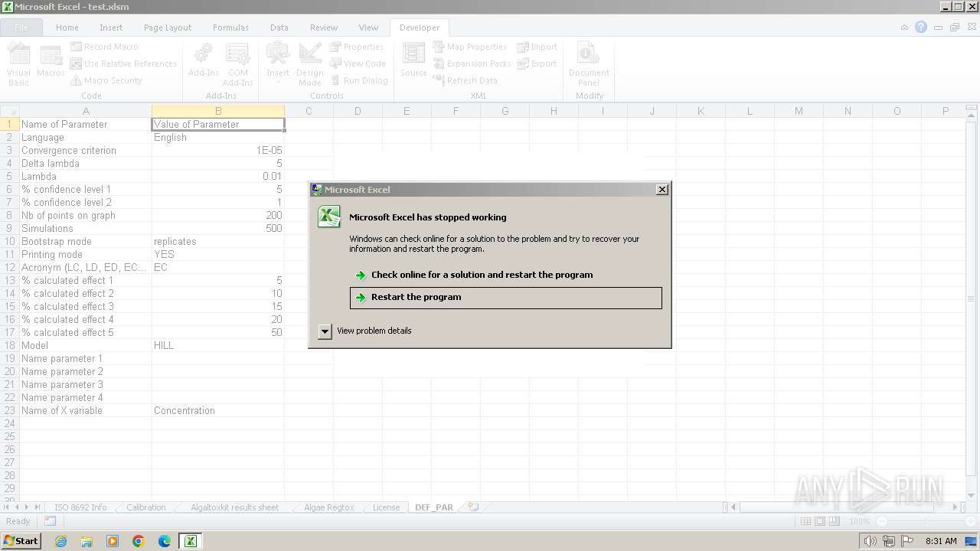
Task: Switch to Page Layout view in the status bar
Action: click(820, 521)
